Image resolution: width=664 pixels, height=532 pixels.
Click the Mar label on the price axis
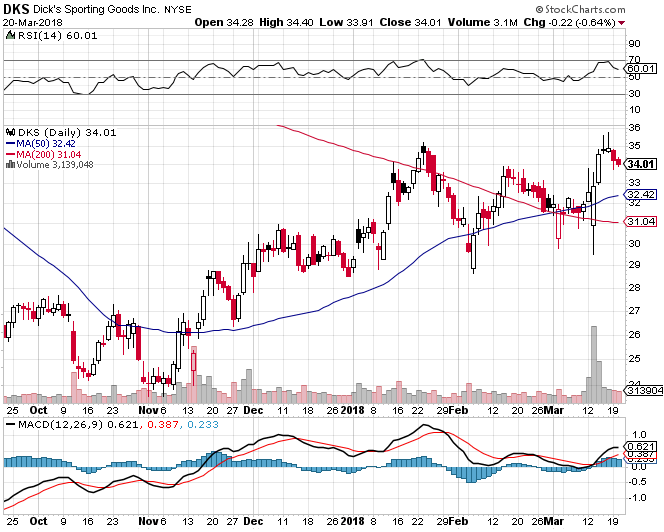coord(553,410)
